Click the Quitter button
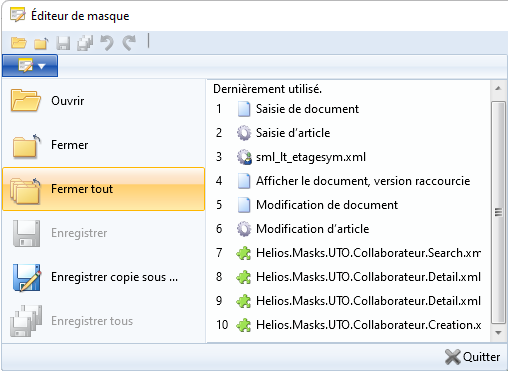 pyautogui.click(x=473, y=357)
